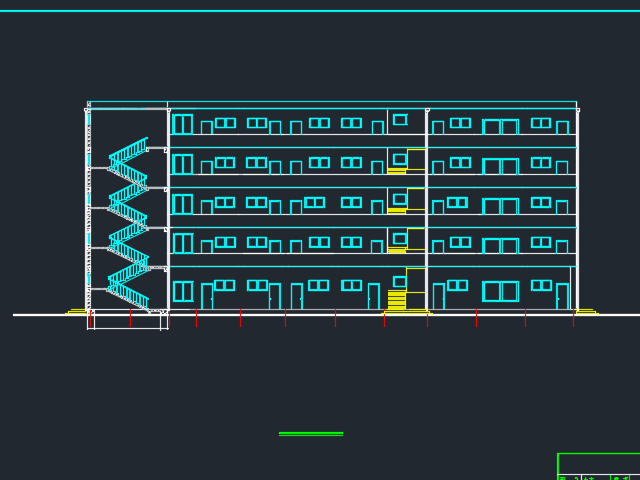The image size is (640, 480).
Task: Click the yellow entrance steps at the building's right end
Action: tap(587, 312)
